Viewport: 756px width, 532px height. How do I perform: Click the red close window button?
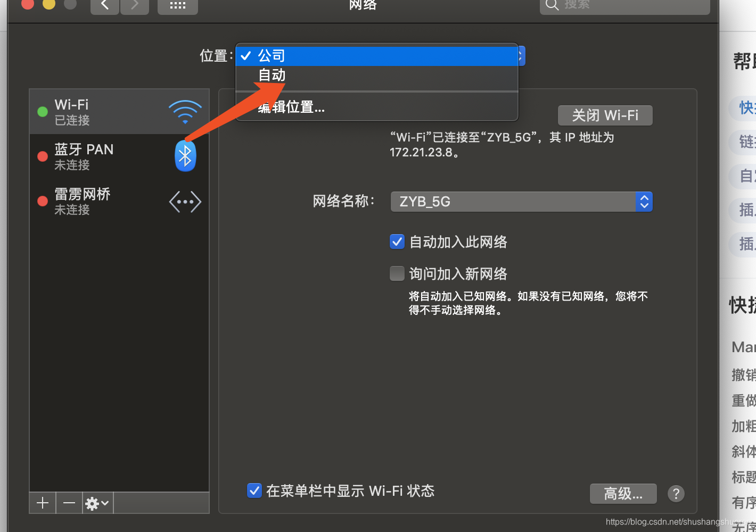click(28, 3)
